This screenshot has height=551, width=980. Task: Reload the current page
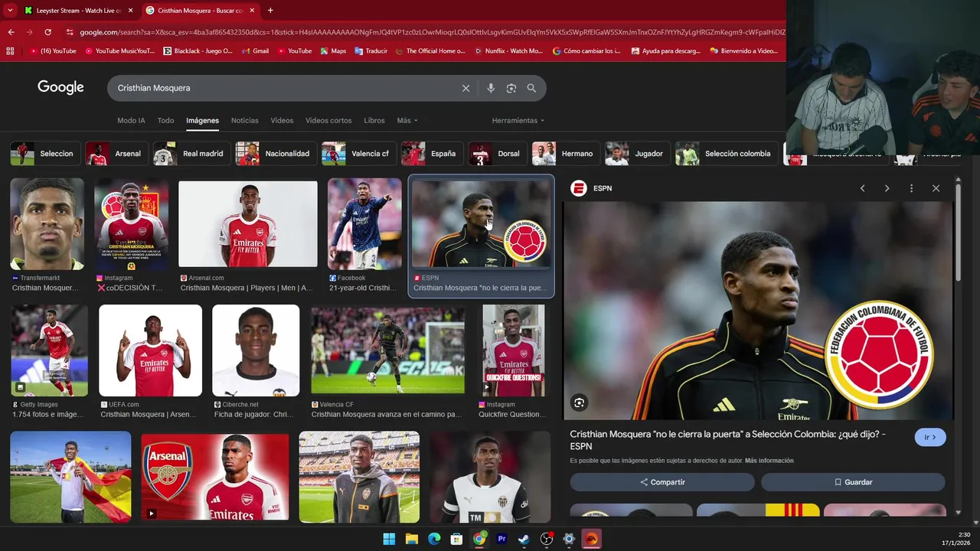point(47,32)
